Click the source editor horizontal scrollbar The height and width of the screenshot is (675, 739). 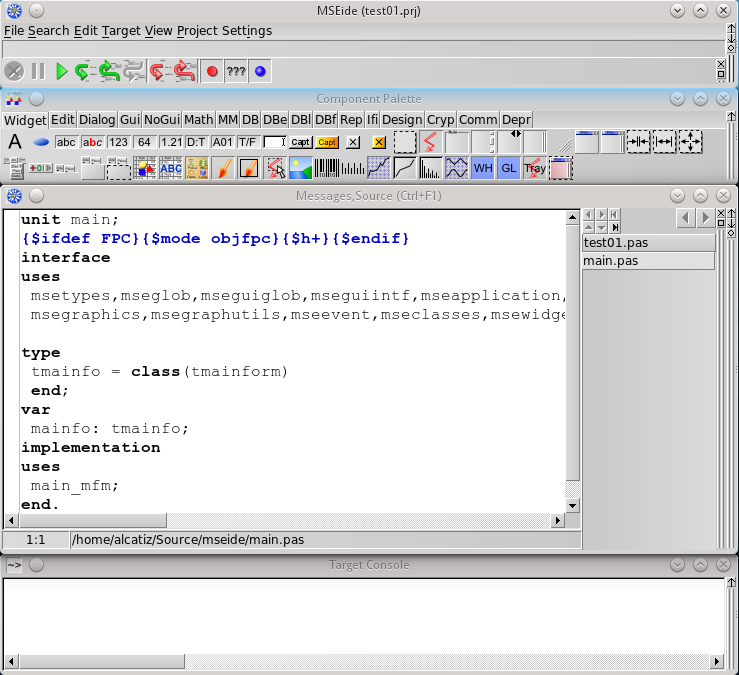[290, 521]
